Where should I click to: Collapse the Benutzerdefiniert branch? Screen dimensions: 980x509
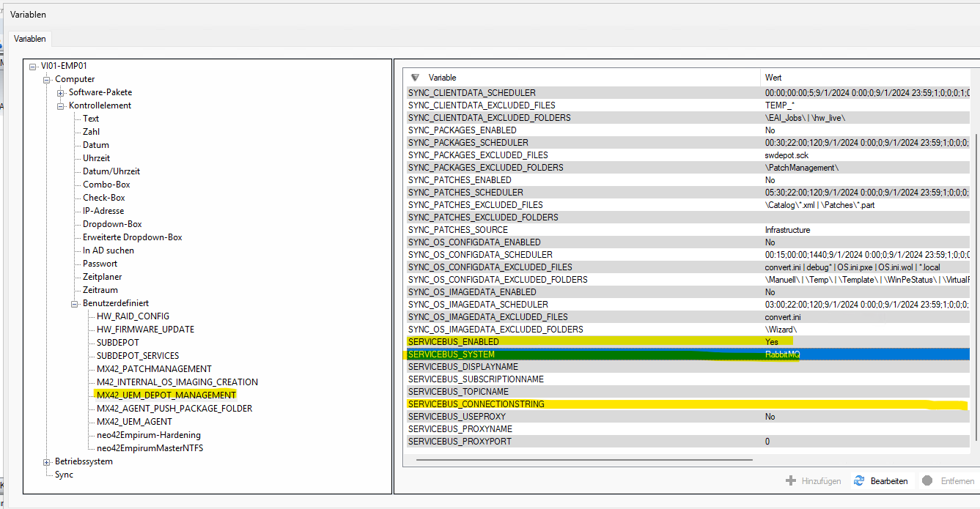75,303
